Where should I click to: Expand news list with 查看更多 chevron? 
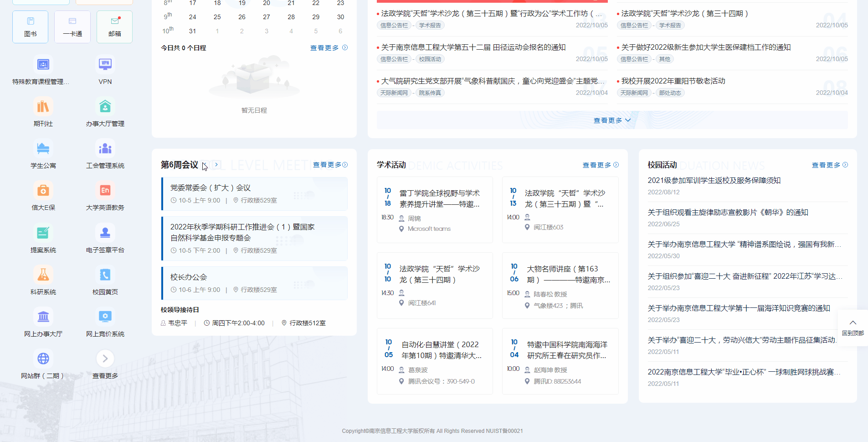[612, 120]
